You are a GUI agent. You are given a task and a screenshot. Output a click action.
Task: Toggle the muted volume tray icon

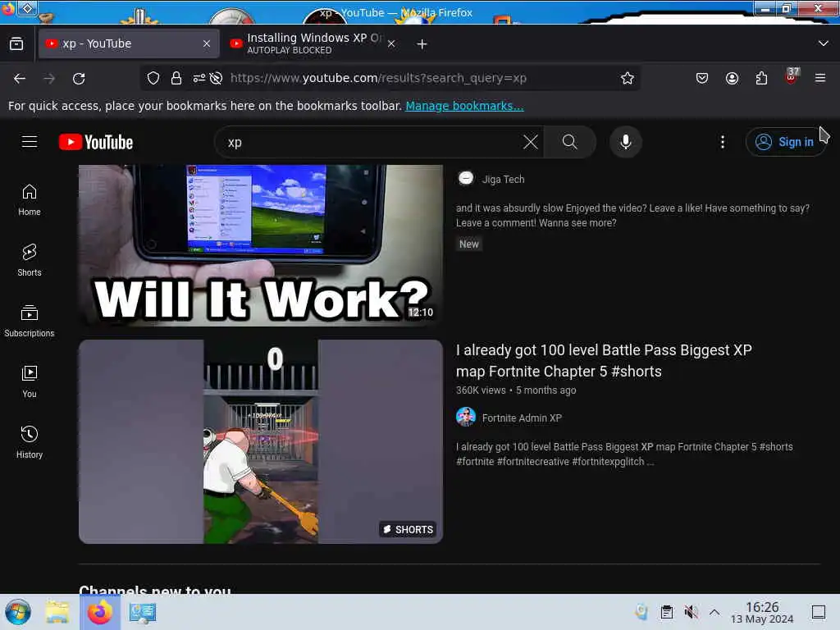(x=691, y=612)
